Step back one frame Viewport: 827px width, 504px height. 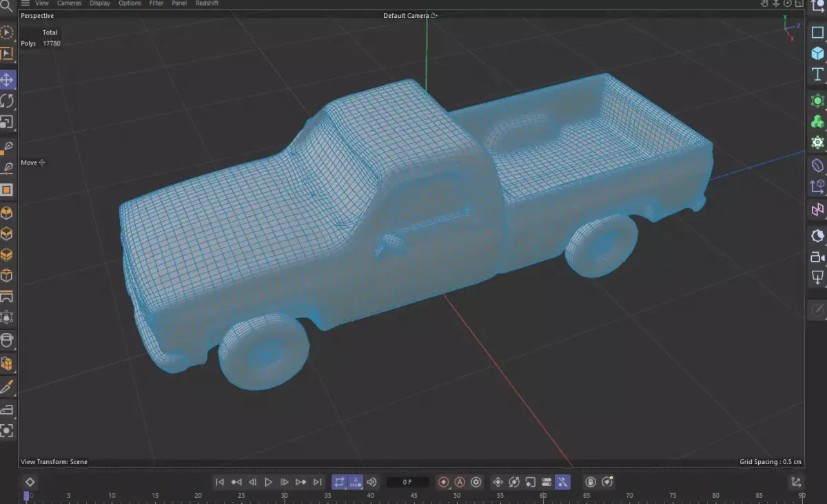252,482
